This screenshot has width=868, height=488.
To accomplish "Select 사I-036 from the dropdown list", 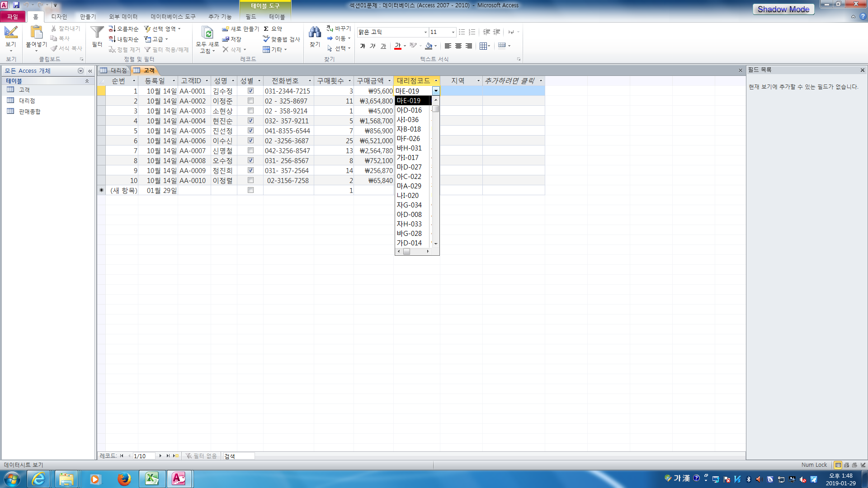I will pos(408,120).
